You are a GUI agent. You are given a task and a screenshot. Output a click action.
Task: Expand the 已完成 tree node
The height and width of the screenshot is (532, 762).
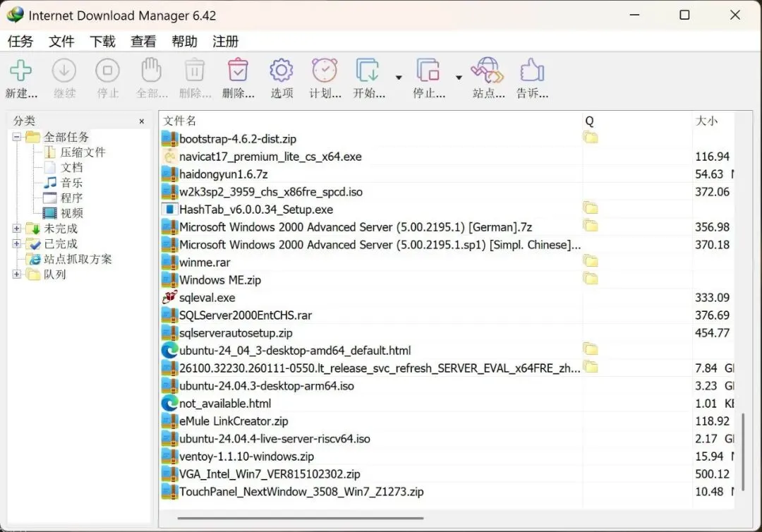point(16,243)
